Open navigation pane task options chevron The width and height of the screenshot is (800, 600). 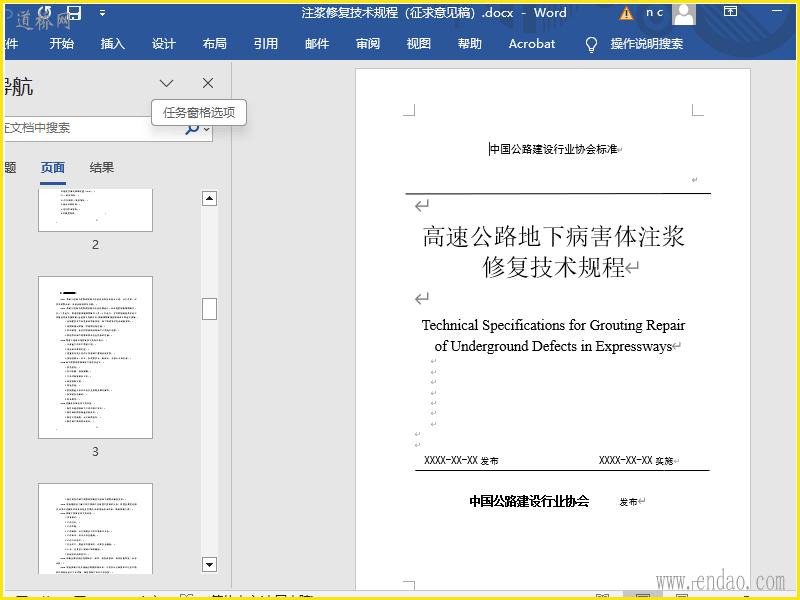click(166, 83)
